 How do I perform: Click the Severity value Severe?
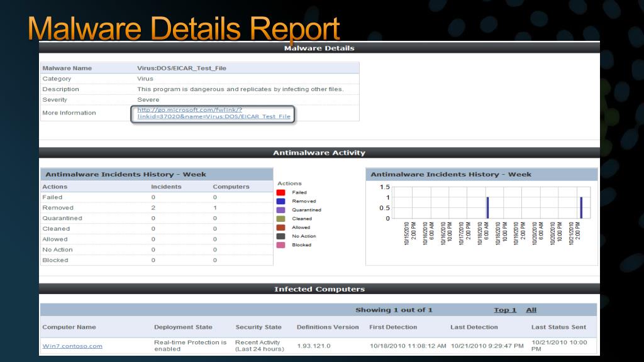[148, 100]
